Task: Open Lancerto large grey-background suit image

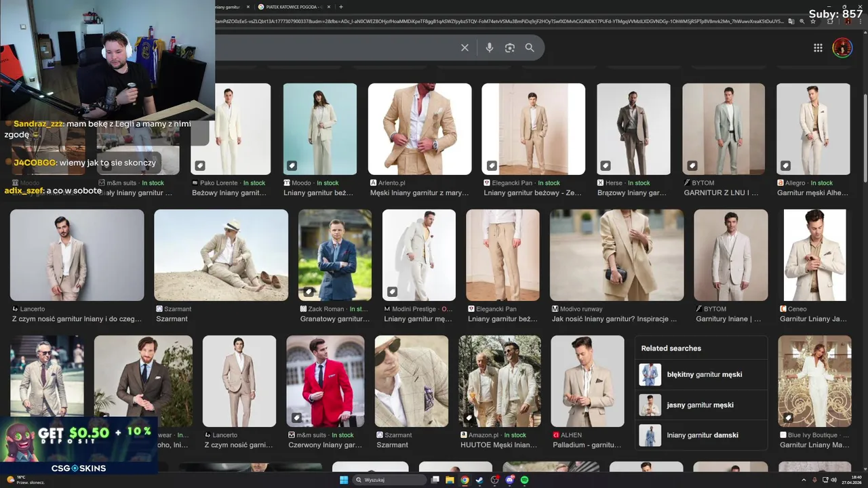Action: coord(77,255)
